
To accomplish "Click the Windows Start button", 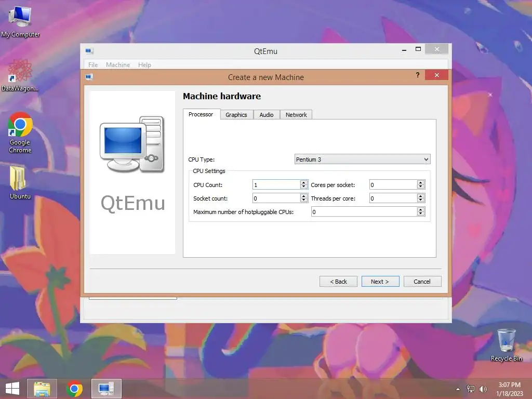I will tap(12, 389).
